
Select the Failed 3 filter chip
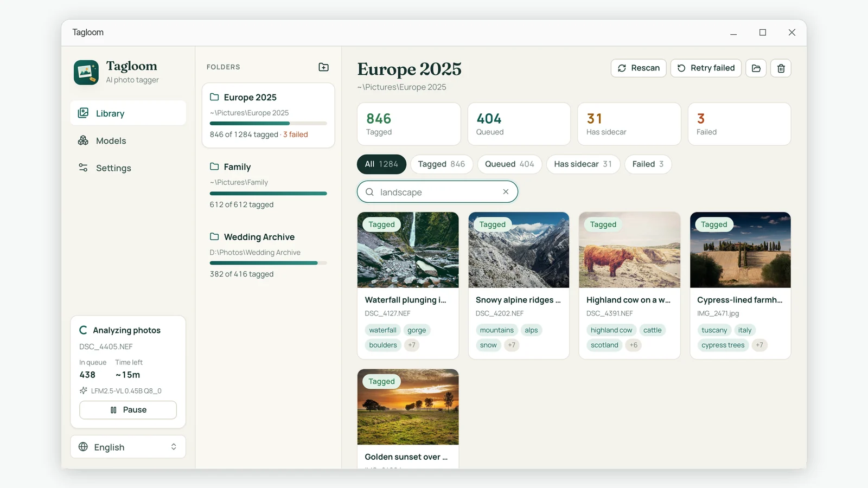coord(648,164)
